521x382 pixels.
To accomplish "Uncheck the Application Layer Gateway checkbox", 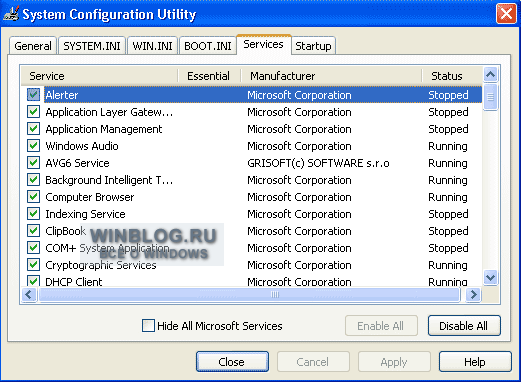I will (x=33, y=112).
